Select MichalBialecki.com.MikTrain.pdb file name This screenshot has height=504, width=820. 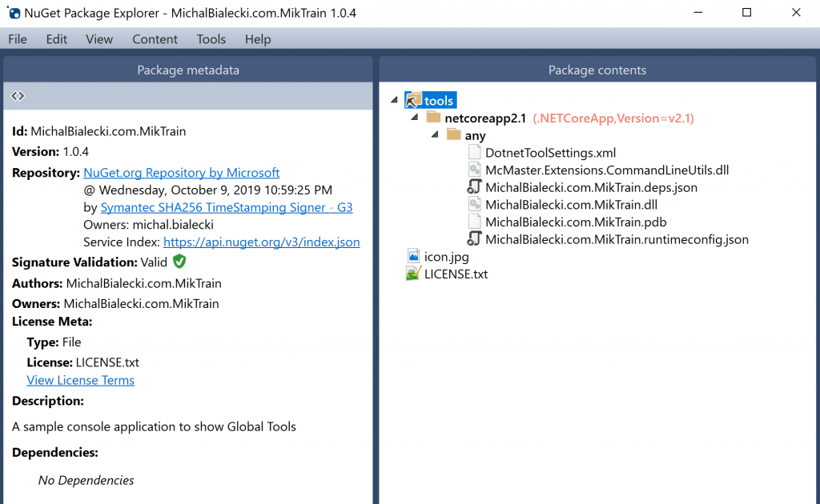576,222
